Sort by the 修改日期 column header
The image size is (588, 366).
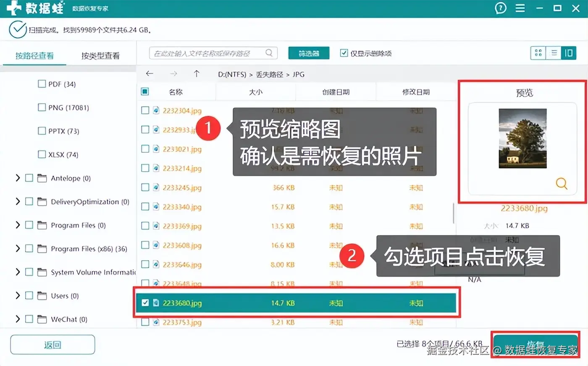(x=416, y=92)
